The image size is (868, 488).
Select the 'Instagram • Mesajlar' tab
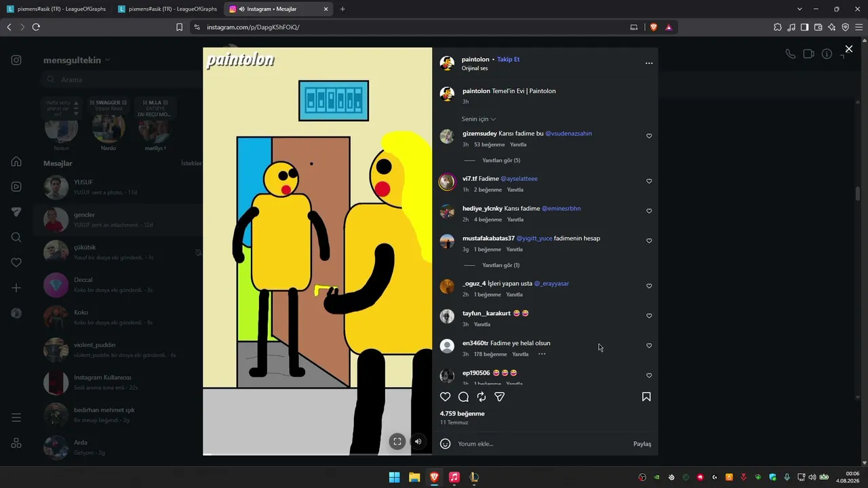[279, 9]
